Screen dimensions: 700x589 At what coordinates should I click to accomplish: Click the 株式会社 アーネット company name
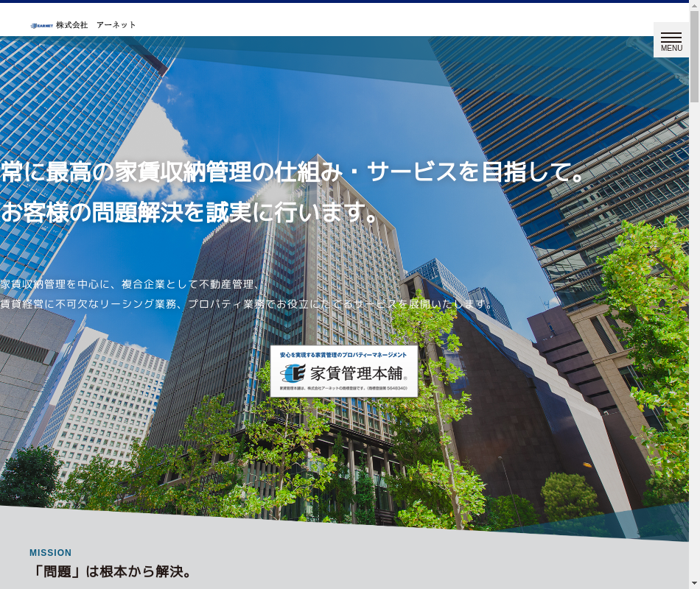coord(96,25)
